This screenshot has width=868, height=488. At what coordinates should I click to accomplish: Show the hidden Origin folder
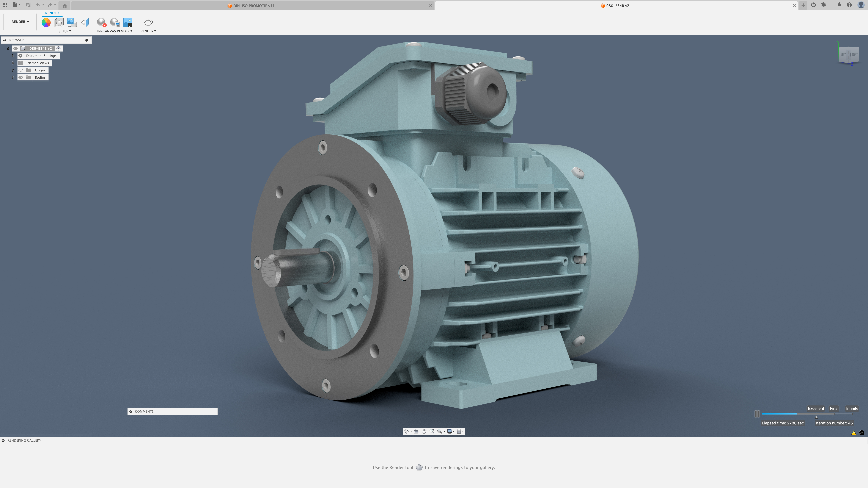click(21, 70)
